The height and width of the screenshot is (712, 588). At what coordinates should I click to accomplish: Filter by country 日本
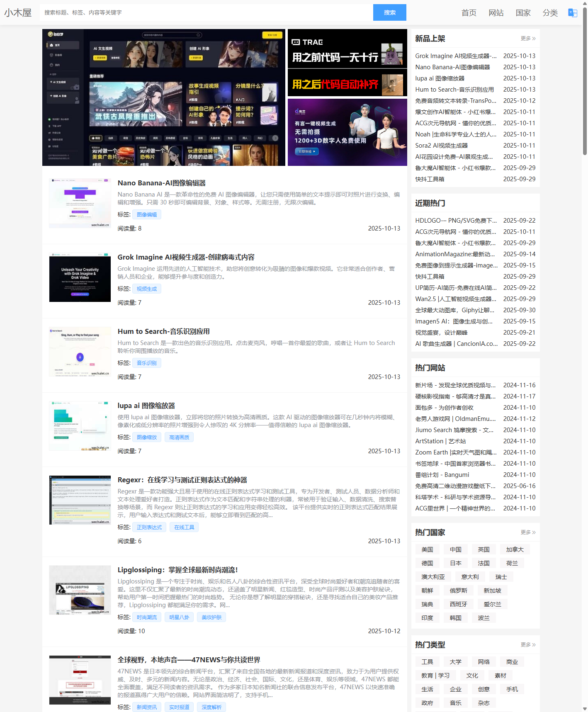(455, 563)
